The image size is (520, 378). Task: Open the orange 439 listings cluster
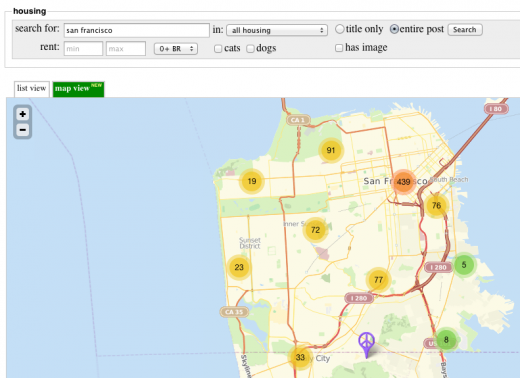(x=403, y=182)
